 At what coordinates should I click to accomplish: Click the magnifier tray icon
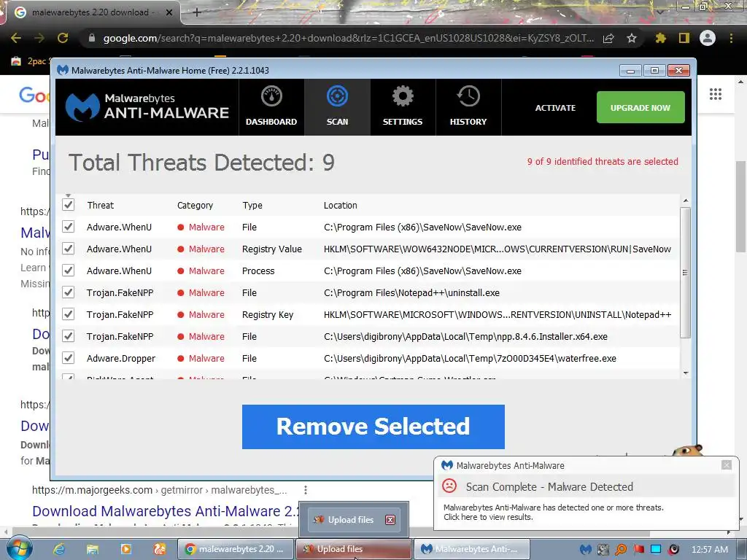[621, 549]
